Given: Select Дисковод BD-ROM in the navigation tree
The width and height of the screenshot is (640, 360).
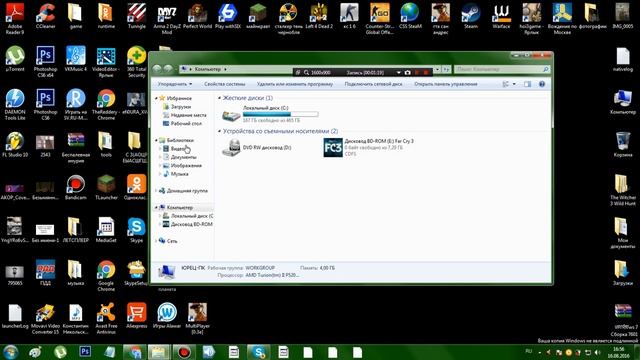Looking at the screenshot, I should (188, 224).
